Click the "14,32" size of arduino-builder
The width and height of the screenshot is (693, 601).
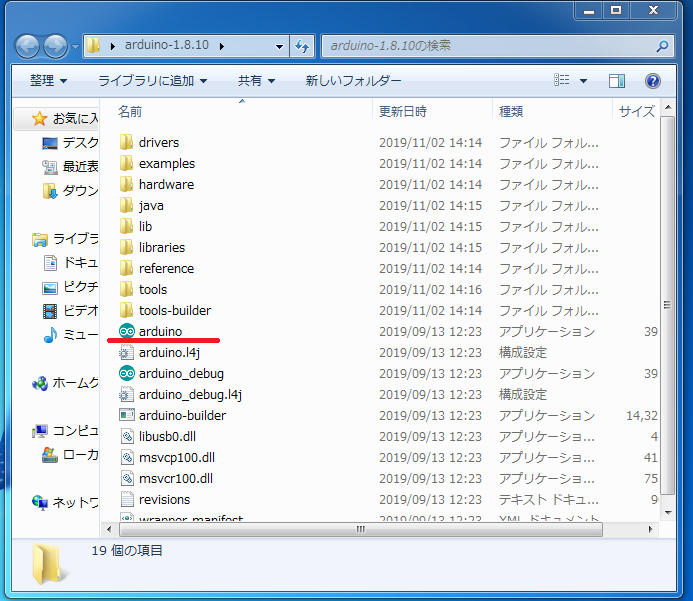coord(642,415)
